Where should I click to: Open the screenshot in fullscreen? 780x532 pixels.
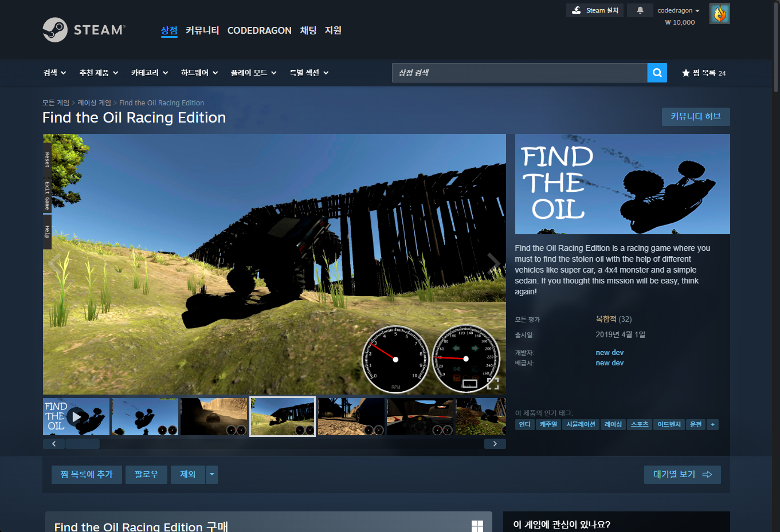point(493,383)
